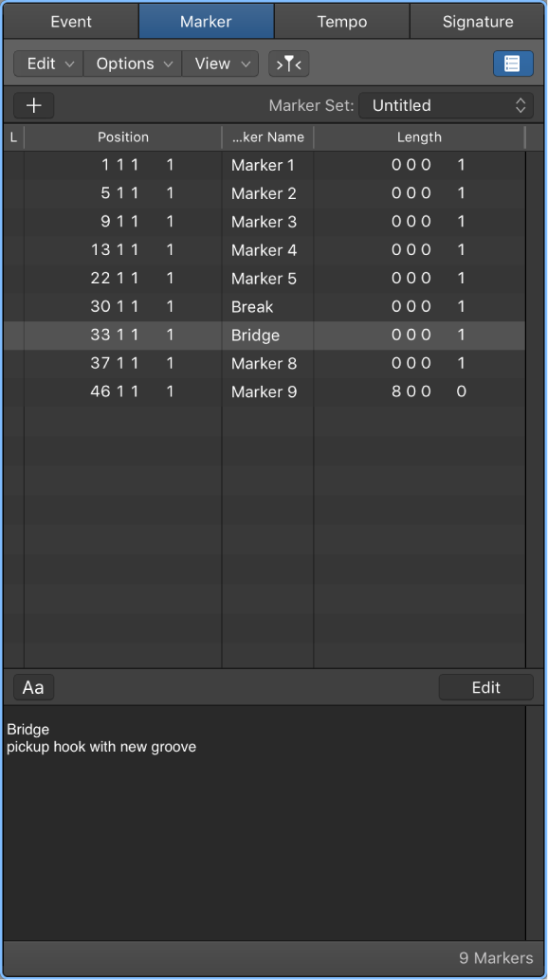Viewport: 548px width, 980px height.
Task: Click the Aa text appearance icon
Action: 32,687
